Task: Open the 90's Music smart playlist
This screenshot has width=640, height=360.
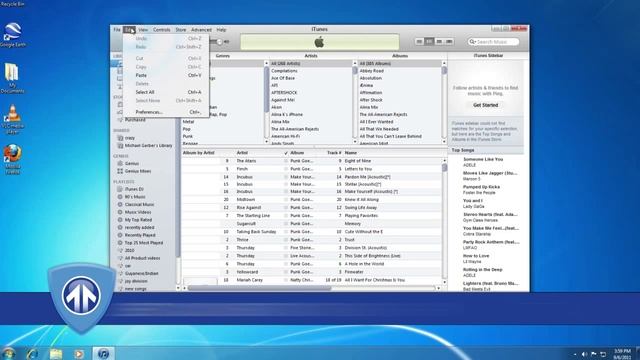Action: [x=135, y=197]
